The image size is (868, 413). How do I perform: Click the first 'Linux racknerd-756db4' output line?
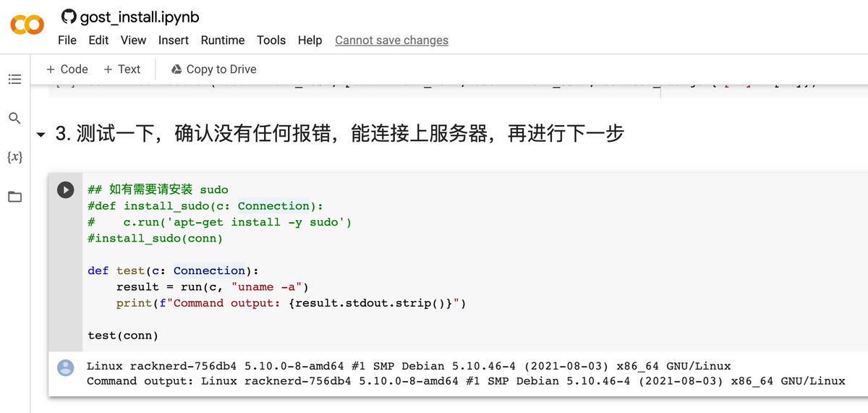point(409,366)
